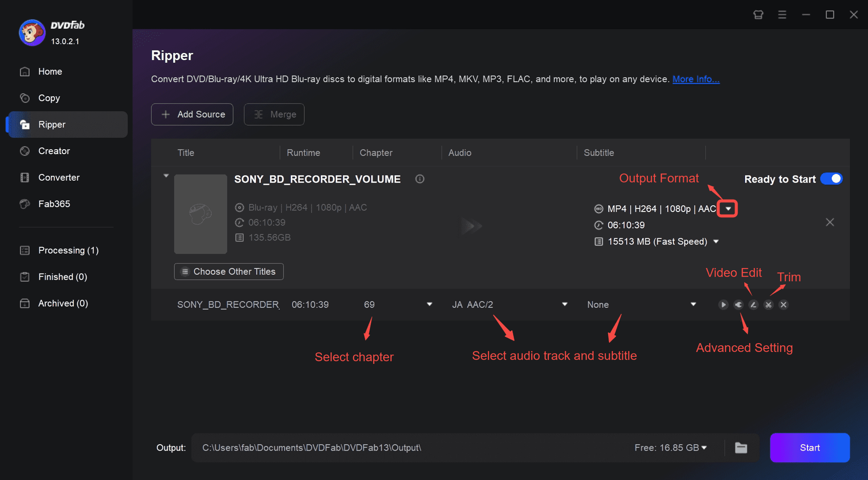Open the Trim scissors icon

tap(768, 305)
